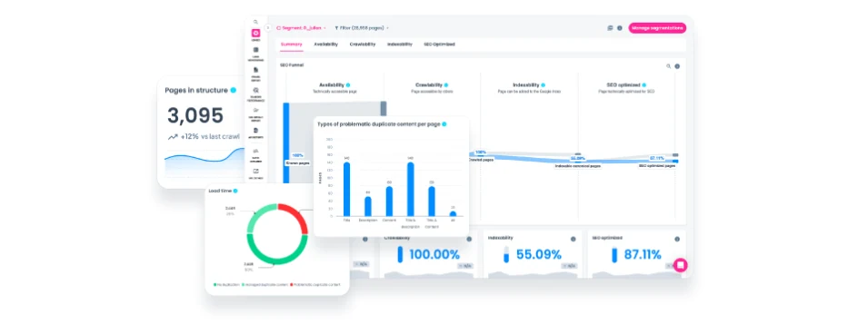Click the SEO optimized pages funnel label
868x334 pixels.
click(657, 165)
